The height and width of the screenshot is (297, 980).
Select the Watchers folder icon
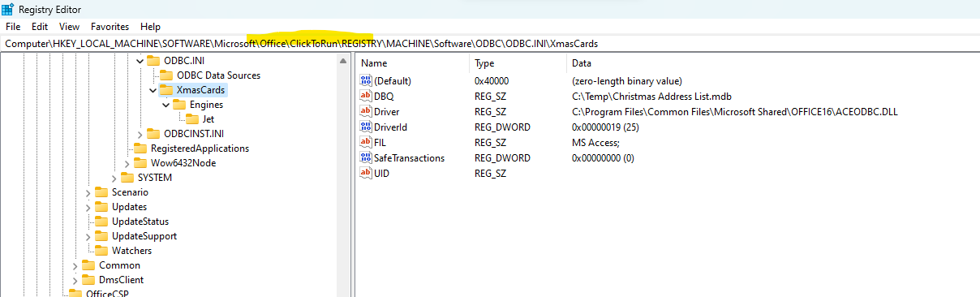[x=101, y=251]
